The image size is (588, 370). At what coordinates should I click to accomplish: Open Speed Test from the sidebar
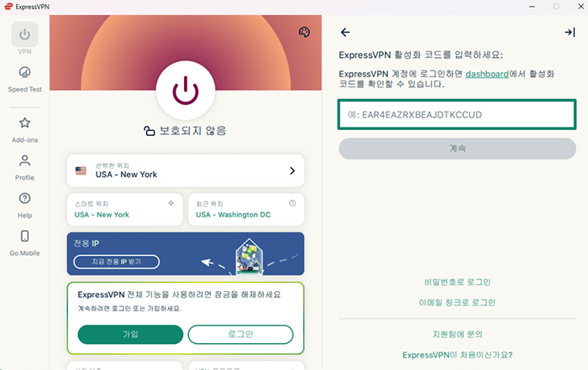click(24, 80)
